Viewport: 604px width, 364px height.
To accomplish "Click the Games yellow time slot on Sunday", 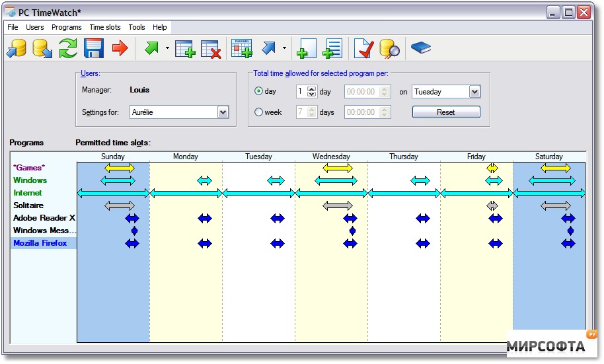I will pyautogui.click(x=120, y=168).
